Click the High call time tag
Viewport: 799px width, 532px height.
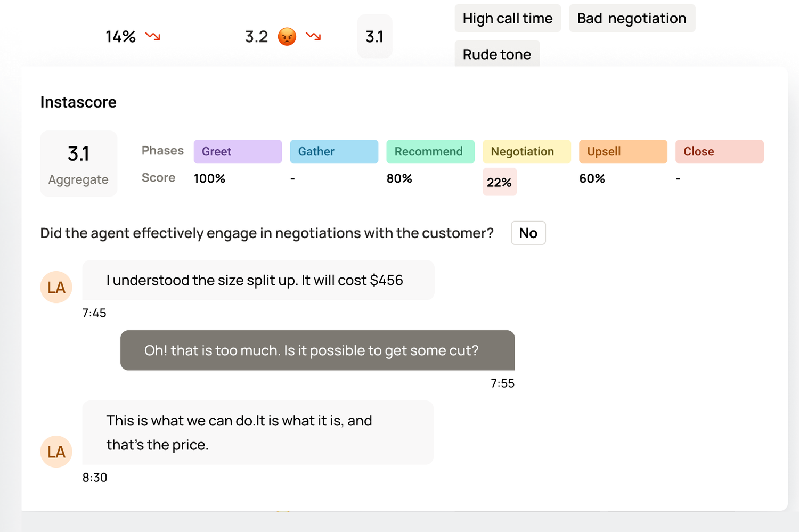pos(507,19)
